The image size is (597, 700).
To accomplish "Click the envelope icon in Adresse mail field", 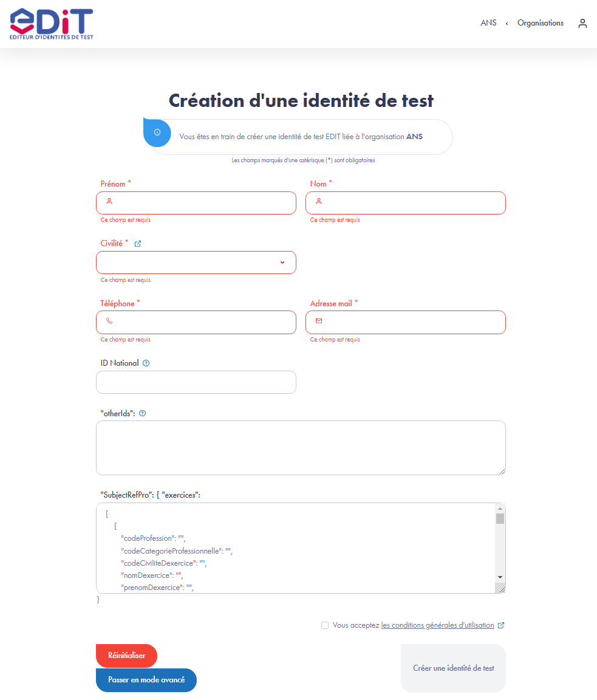I will coord(319,320).
